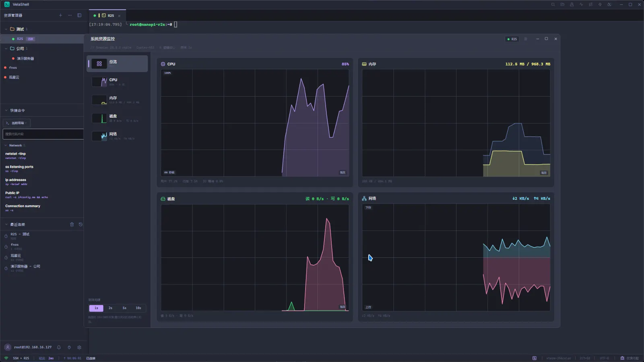
Task: Click the wifi status icon in status bar
Action: [6, 358]
